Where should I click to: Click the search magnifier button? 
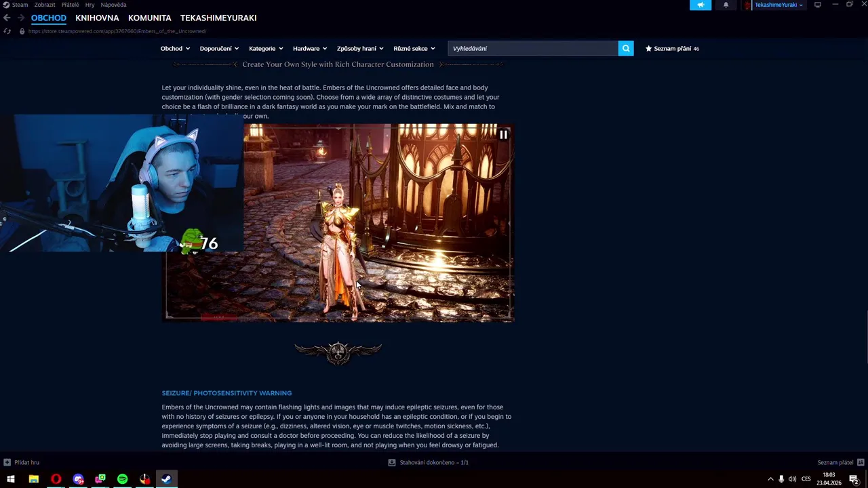pos(626,48)
